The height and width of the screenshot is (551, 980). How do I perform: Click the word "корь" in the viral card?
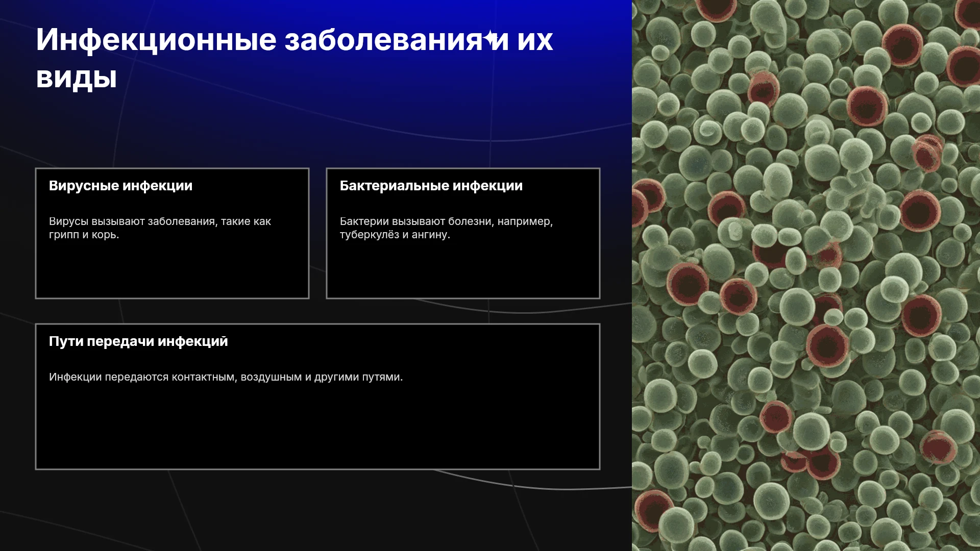tap(104, 235)
